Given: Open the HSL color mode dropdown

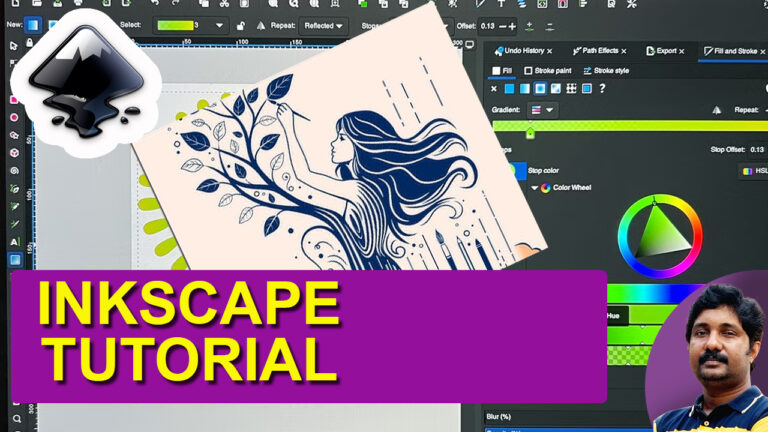Looking at the screenshot, I should point(754,171).
